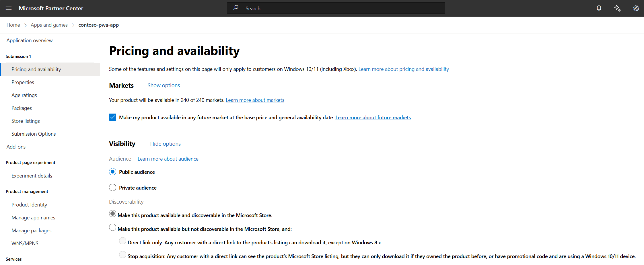The height and width of the screenshot is (265, 644).
Task: Choose available but not discoverable option
Action: tap(112, 228)
